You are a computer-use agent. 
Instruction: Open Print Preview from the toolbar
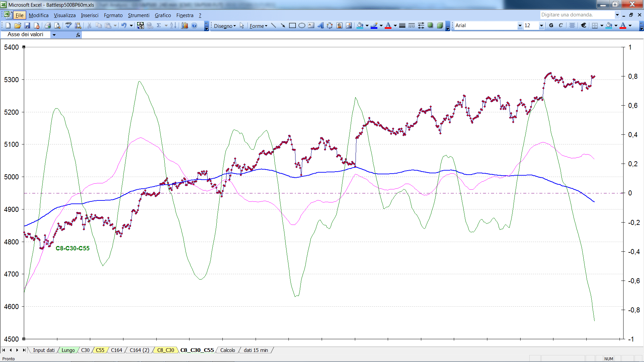[57, 25]
